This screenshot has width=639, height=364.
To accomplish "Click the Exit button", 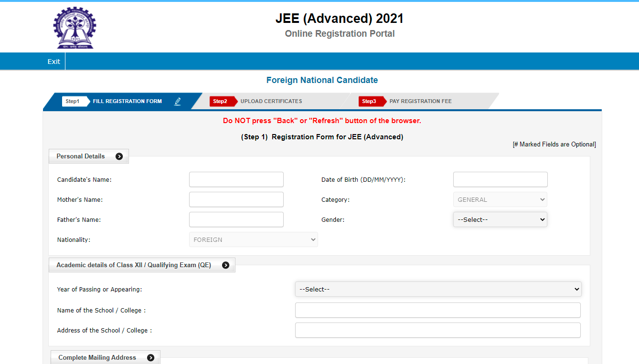I will (x=53, y=61).
